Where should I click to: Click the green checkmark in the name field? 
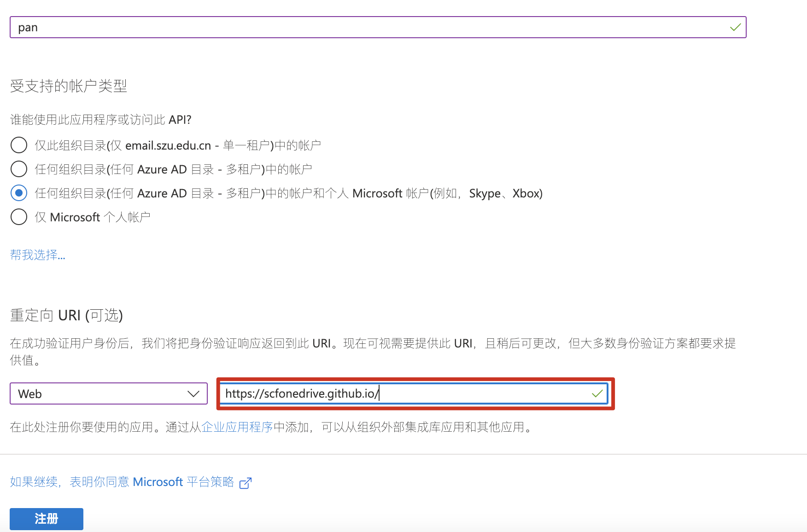pos(735,28)
